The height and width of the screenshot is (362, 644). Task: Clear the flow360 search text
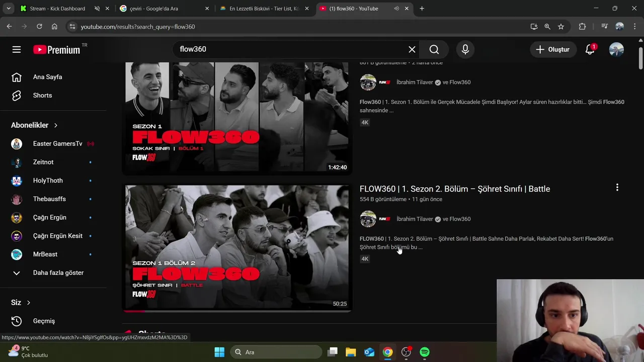point(412,49)
